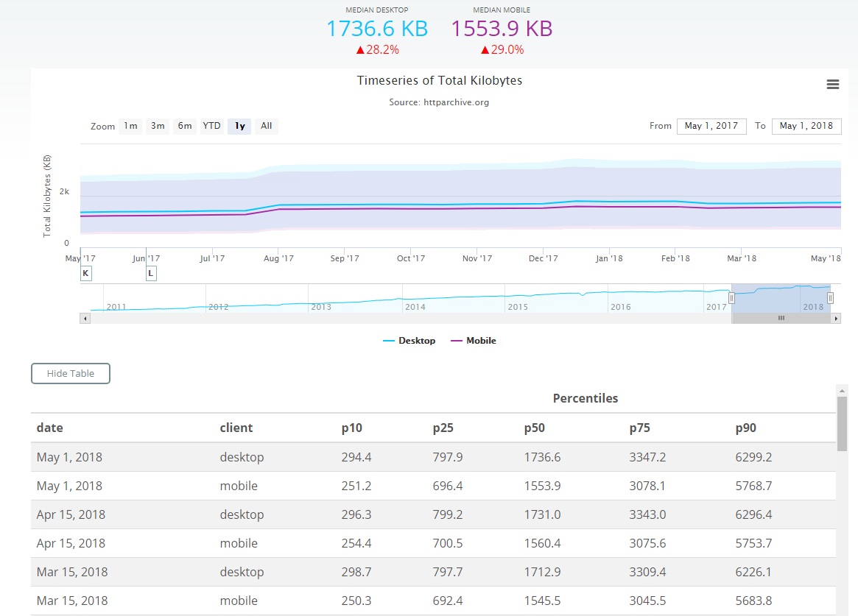
Task: Select the 6m zoom range
Action: [185, 126]
